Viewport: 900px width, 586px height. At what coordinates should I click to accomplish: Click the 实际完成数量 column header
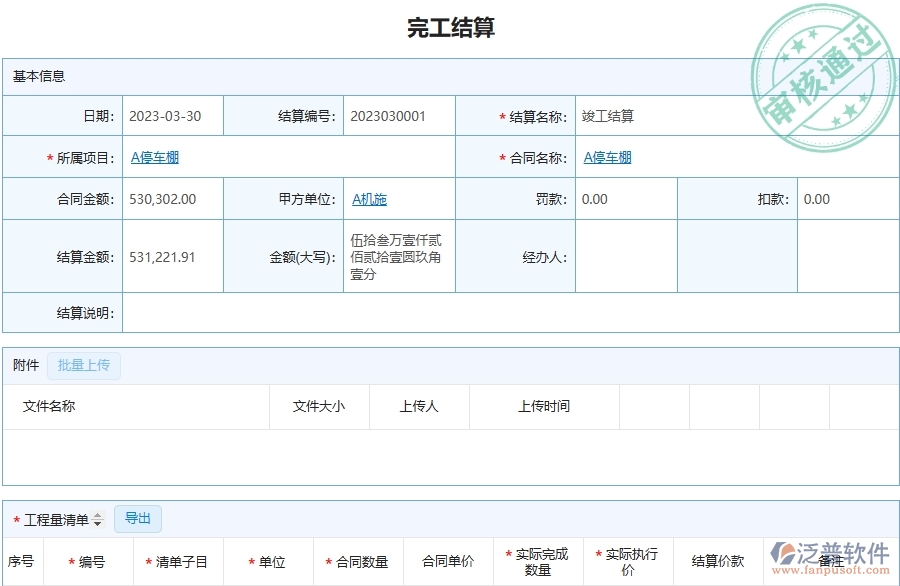[x=537, y=561]
